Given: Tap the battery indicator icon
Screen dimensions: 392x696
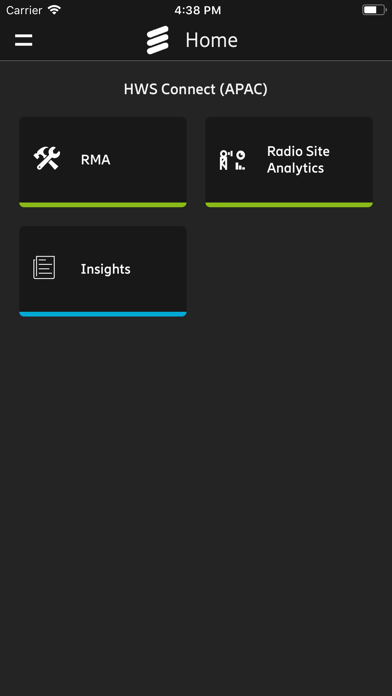Looking at the screenshot, I should (374, 10).
